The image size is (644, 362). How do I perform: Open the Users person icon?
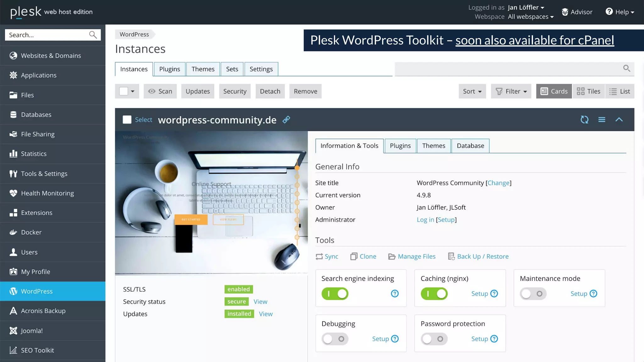(13, 252)
